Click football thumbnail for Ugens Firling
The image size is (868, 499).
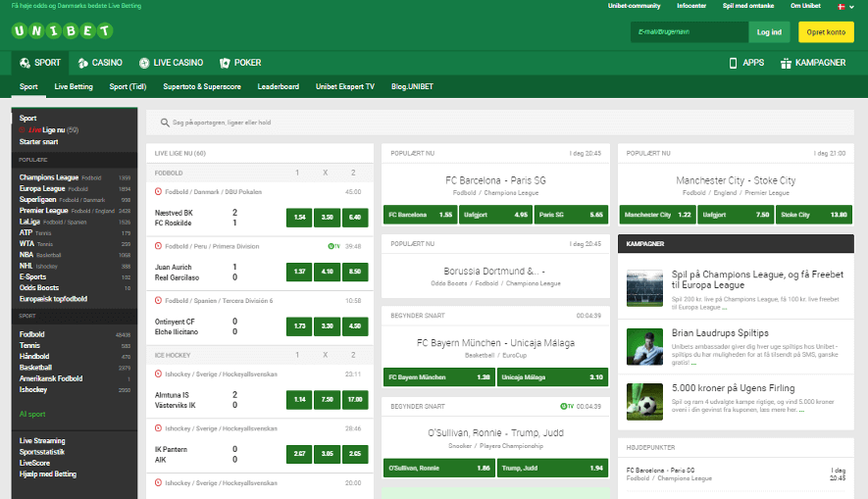coord(644,402)
